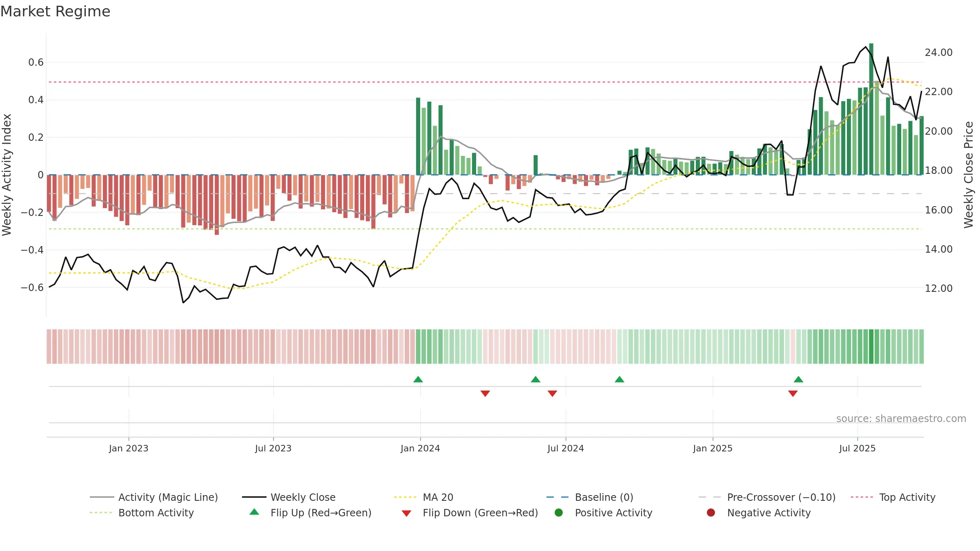
Task: Click the Weekly Close Price axis title
Action: (969, 175)
